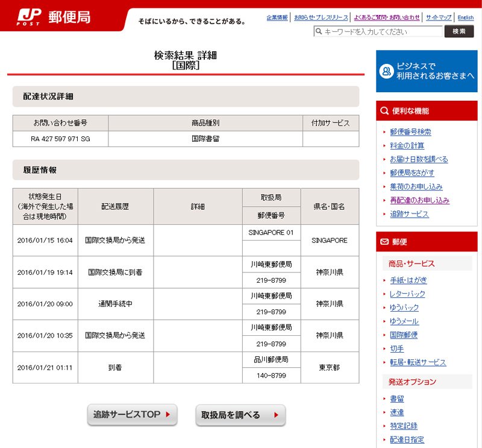This screenshot has width=482, height=448.
Task: Open レターパック link
Action: click(407, 294)
